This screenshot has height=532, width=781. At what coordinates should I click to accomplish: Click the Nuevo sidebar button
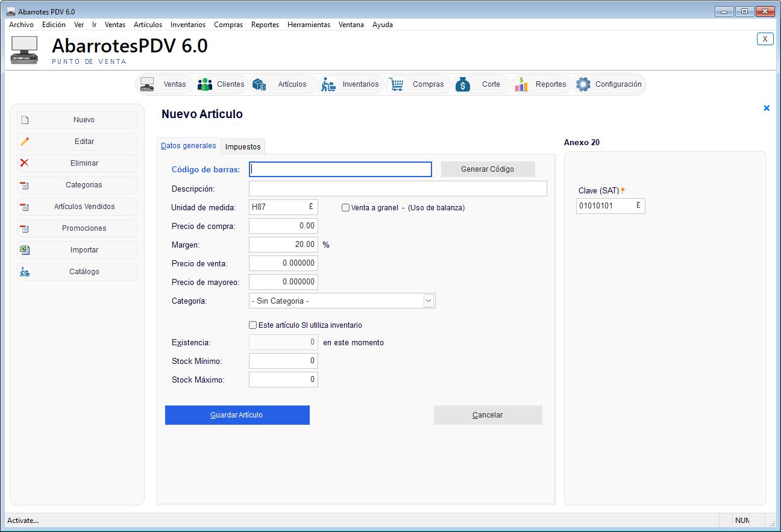click(77, 120)
